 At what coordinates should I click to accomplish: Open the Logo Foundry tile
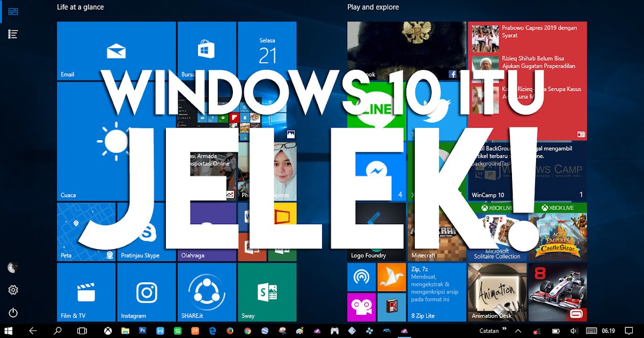(377, 231)
